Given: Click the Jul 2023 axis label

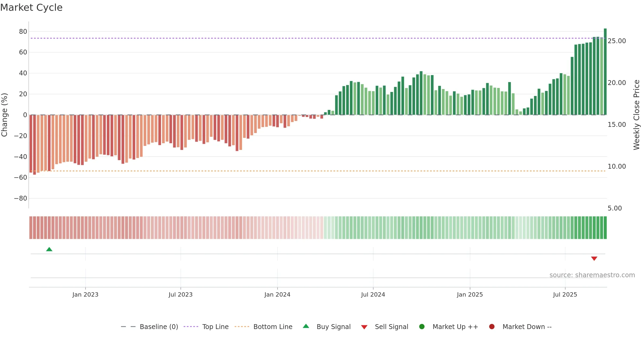Looking at the screenshot, I should [x=181, y=295].
